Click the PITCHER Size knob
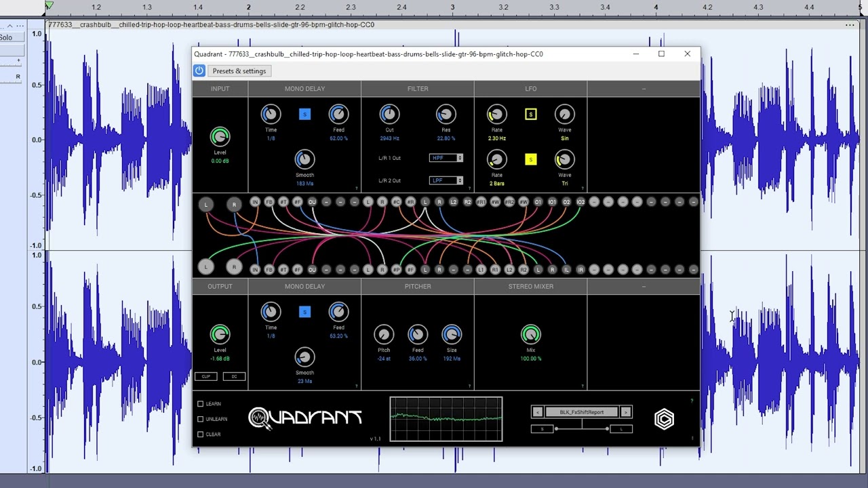 tap(452, 334)
